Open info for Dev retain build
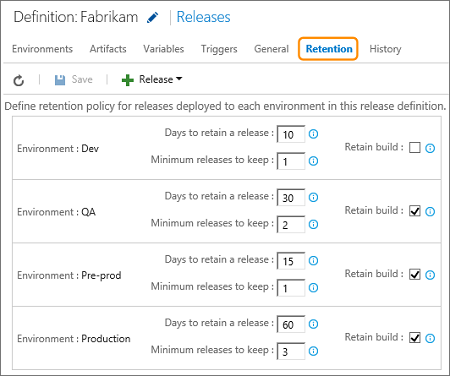 430,148
